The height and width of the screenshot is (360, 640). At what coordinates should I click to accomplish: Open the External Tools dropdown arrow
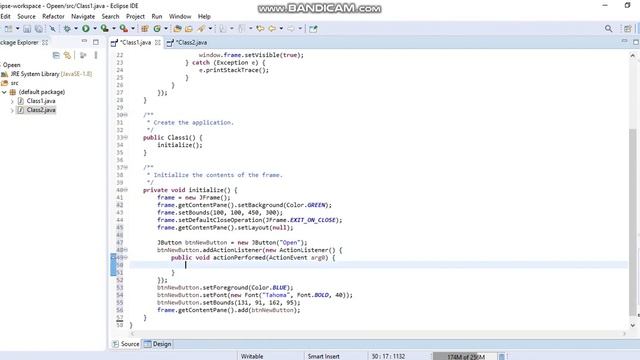pos(133,29)
